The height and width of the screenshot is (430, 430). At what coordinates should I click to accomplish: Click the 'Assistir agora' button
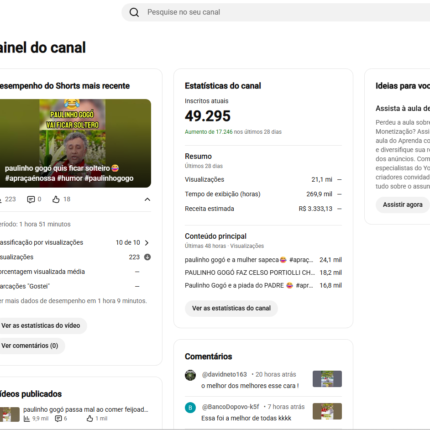click(x=402, y=205)
